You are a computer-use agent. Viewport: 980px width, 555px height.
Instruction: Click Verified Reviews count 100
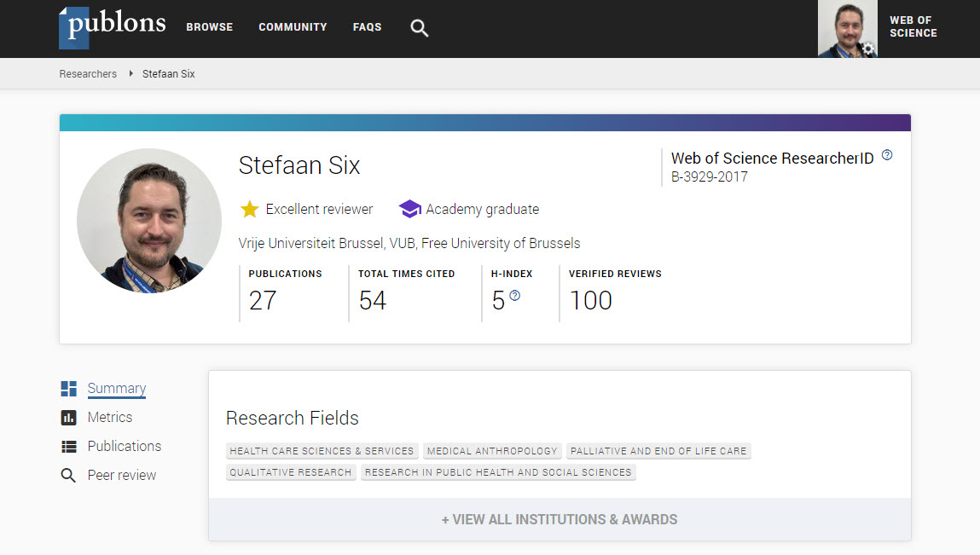click(590, 301)
